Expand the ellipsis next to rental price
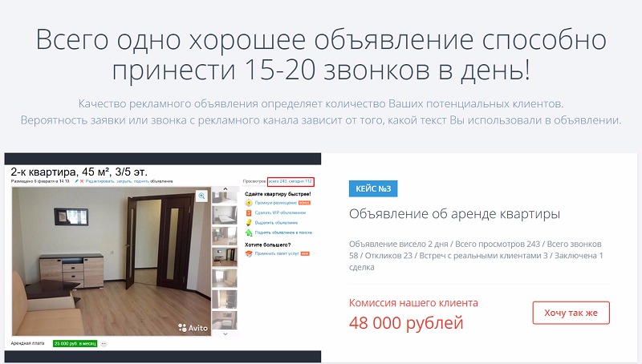This screenshot has width=642, height=364. pos(104,343)
